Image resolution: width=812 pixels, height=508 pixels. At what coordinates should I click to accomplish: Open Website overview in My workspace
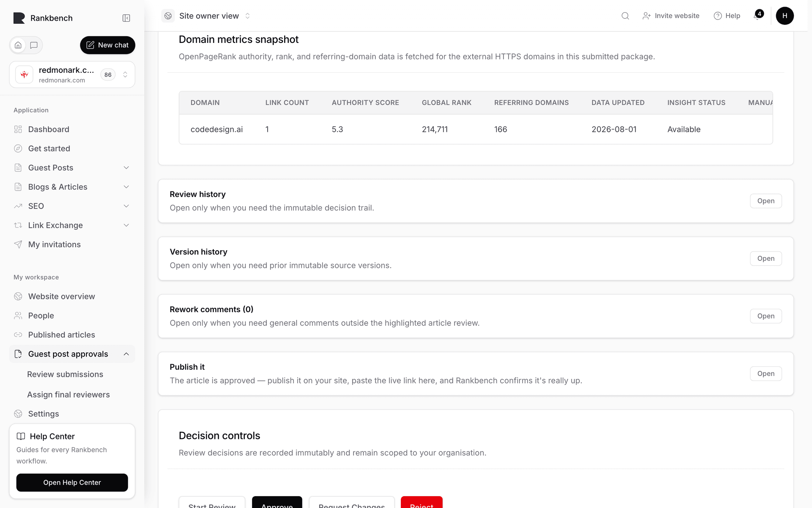click(62, 296)
